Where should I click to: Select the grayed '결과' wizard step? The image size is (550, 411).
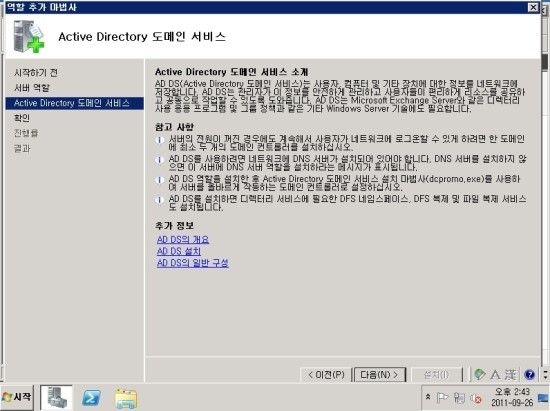click(22, 148)
